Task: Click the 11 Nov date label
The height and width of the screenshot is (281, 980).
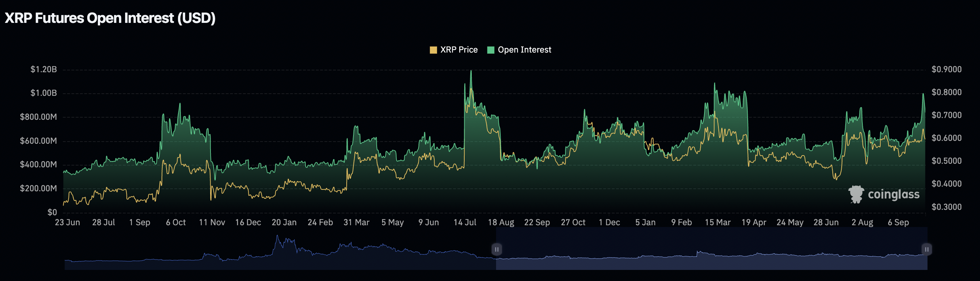Action: [212, 222]
